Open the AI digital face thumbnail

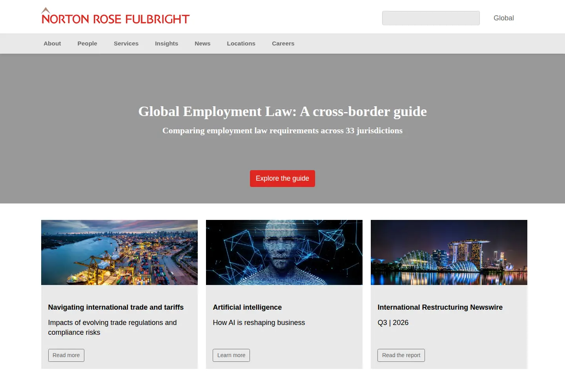point(284,252)
